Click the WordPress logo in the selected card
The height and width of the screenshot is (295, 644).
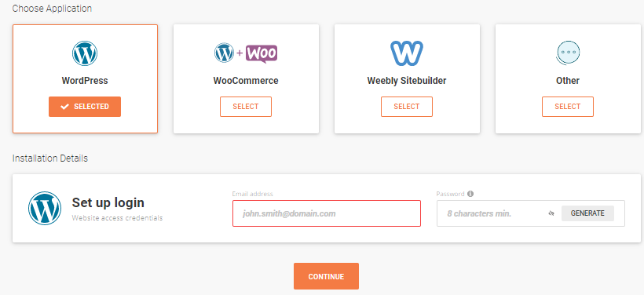85,53
